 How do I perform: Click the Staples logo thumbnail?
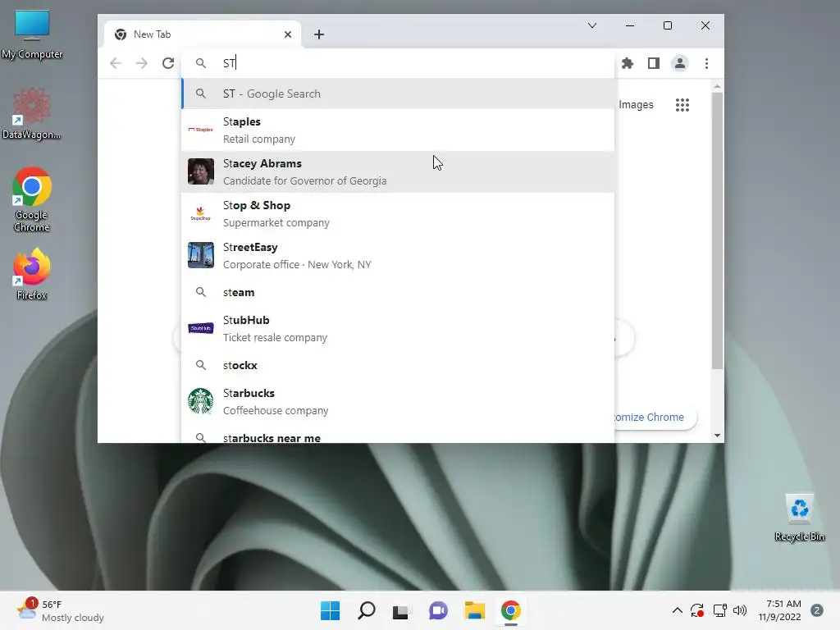[x=201, y=130]
